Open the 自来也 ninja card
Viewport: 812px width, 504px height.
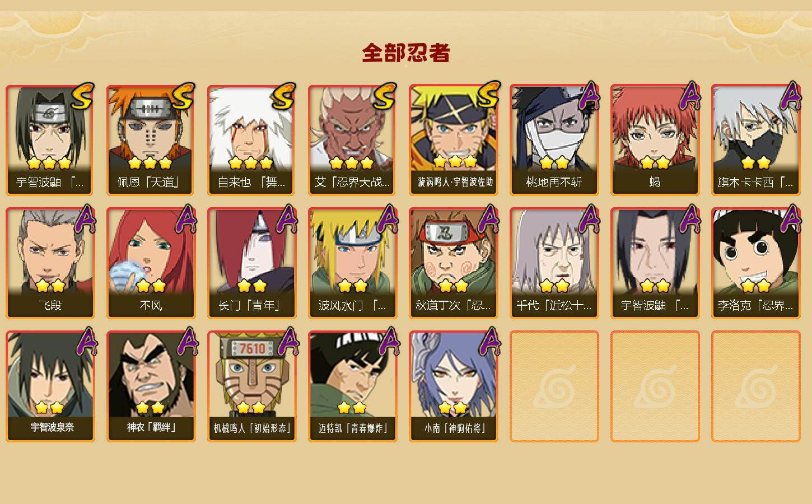[251, 140]
